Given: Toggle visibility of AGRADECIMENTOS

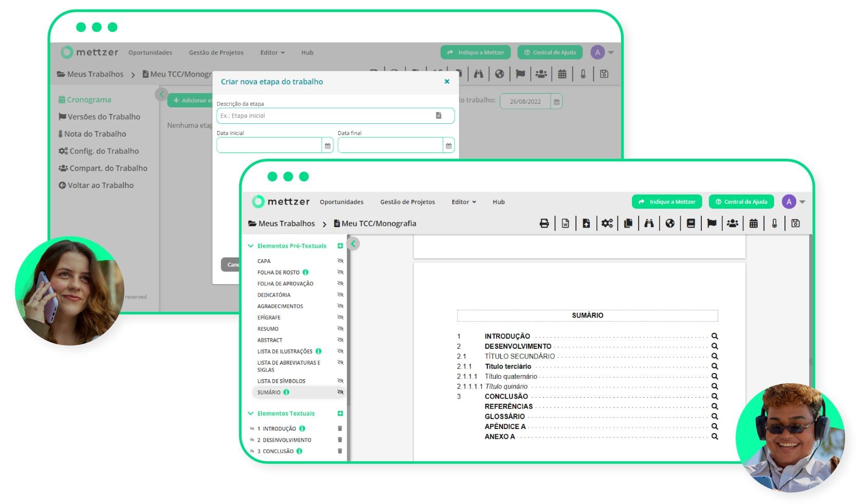Looking at the screenshot, I should click(340, 306).
